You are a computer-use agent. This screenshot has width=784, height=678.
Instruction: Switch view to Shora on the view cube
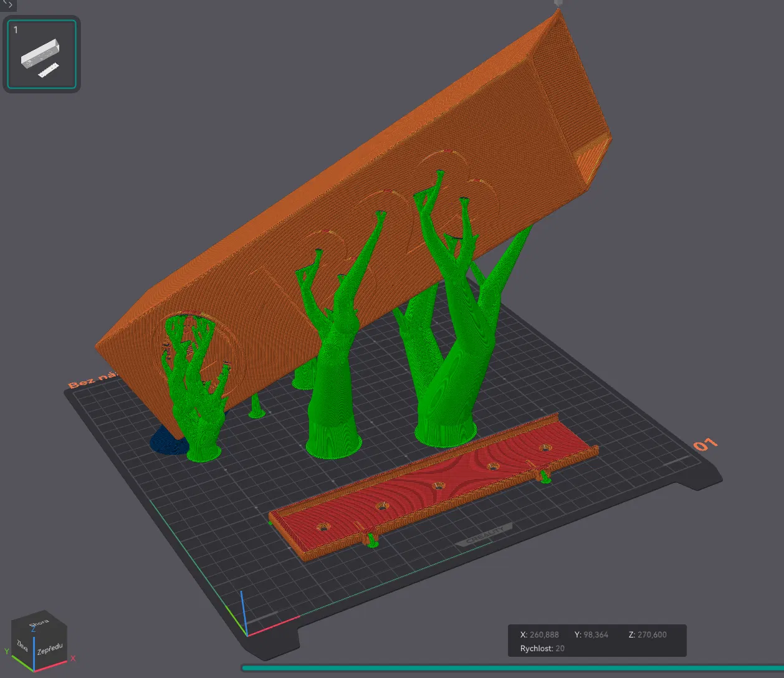coord(40,623)
